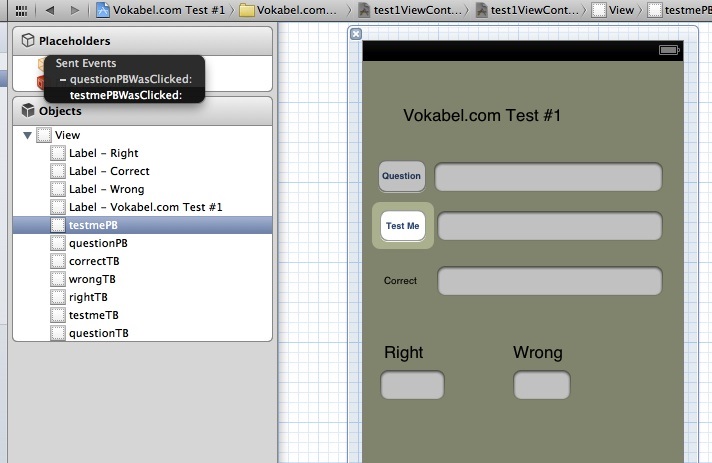This screenshot has width=712, height=463.
Task: Select the Vokabel.com folder breadcrumb
Action: (x=288, y=10)
